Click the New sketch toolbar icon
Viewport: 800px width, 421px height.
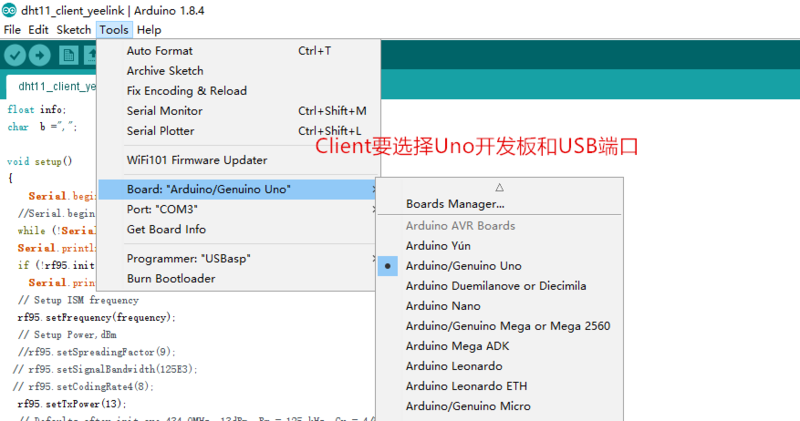pos(68,55)
